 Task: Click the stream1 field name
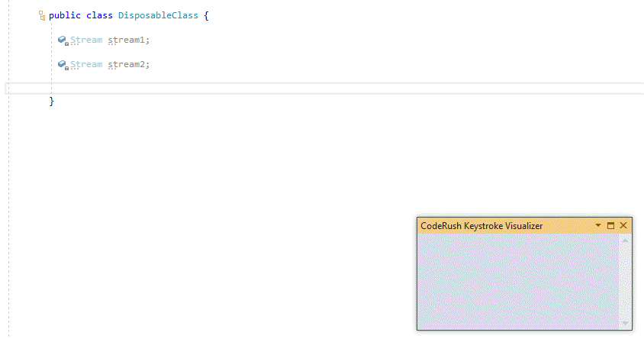coord(127,40)
